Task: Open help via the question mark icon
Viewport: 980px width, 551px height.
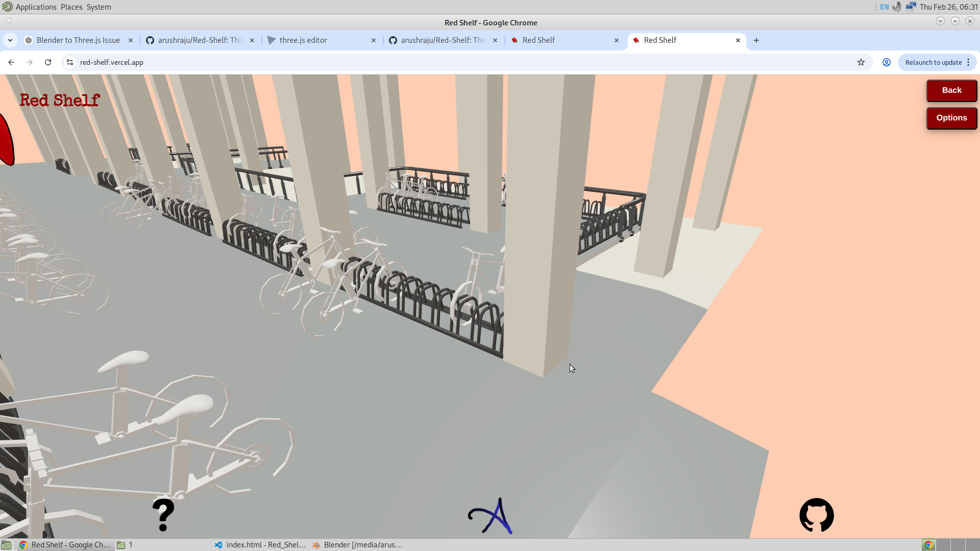Action: (163, 515)
